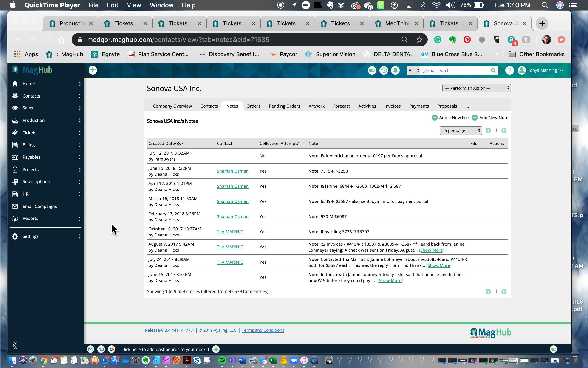The width and height of the screenshot is (588, 368).
Task: Click Add New Note
Action: tap(490, 118)
